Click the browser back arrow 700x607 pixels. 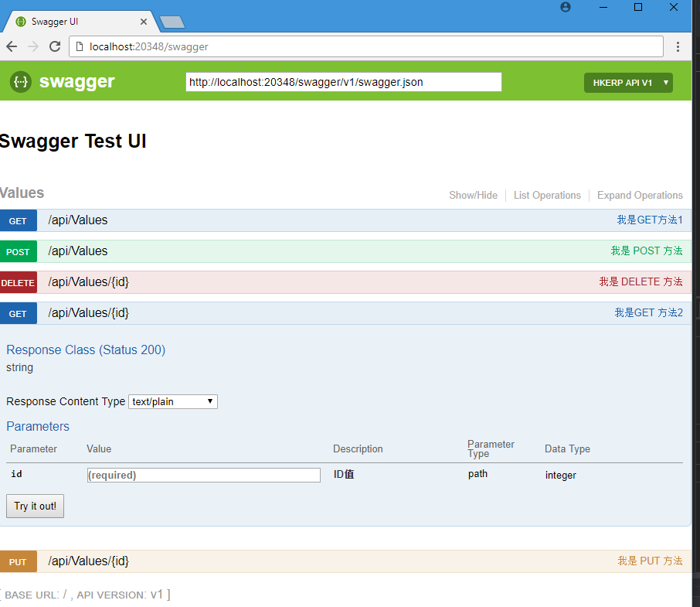tap(12, 46)
